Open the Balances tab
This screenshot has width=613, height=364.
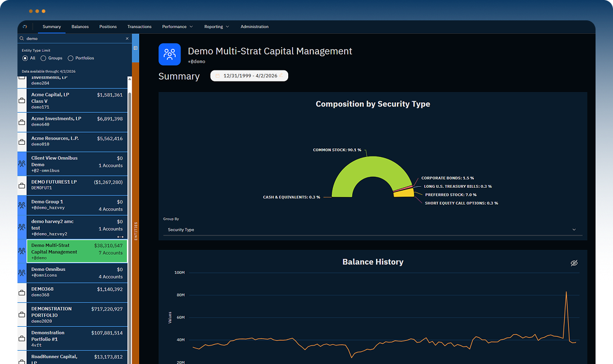click(x=80, y=27)
